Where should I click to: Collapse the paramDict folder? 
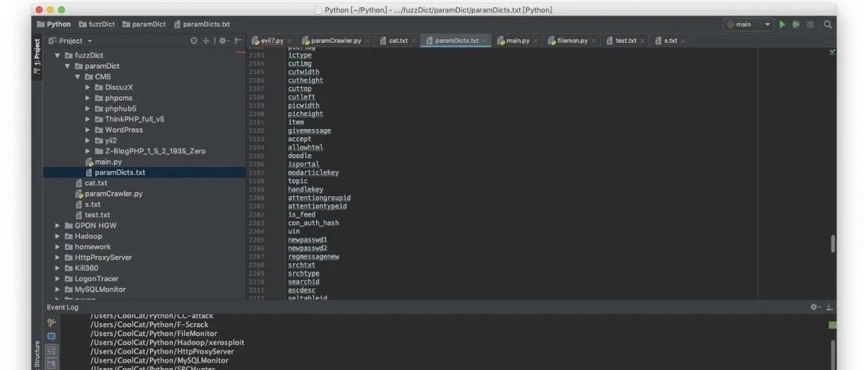[68, 67]
